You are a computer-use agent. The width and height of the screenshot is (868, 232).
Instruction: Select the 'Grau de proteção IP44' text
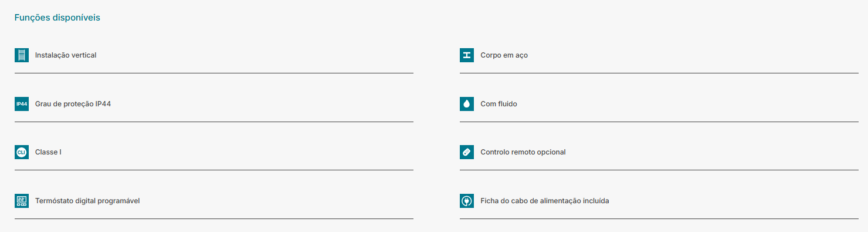(73, 104)
